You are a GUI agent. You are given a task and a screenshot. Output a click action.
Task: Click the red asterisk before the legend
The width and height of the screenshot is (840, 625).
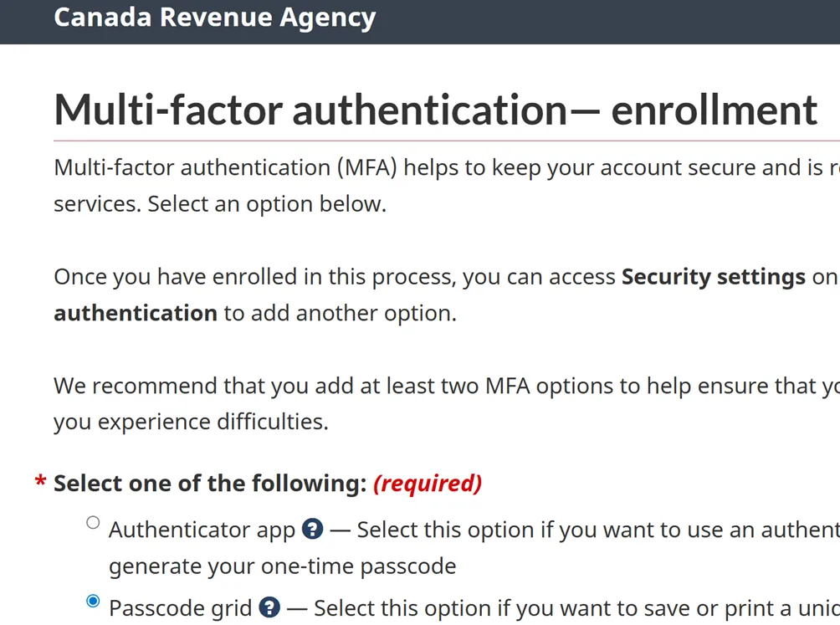click(x=40, y=484)
